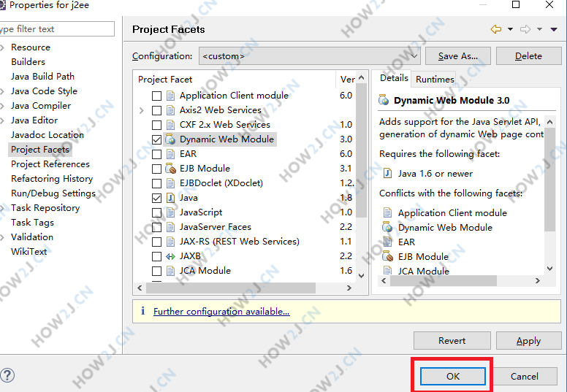Click the CXF 2.x Web Services icon
567x392 pixels.
[x=170, y=125]
